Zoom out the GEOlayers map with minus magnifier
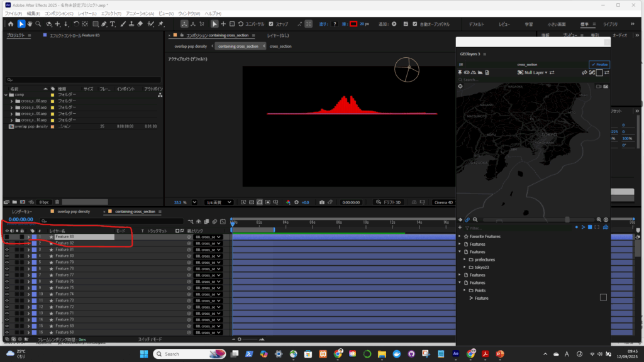Screen dimensions: 644x362 point(475,219)
